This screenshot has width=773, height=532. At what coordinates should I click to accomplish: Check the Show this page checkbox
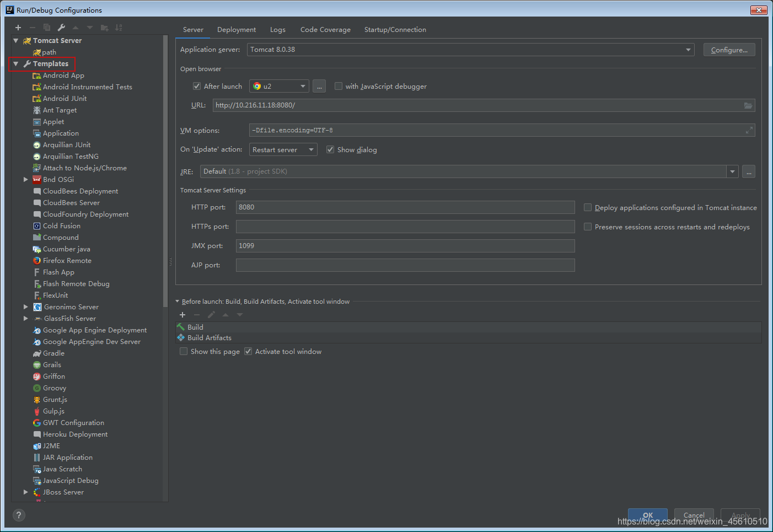click(184, 351)
